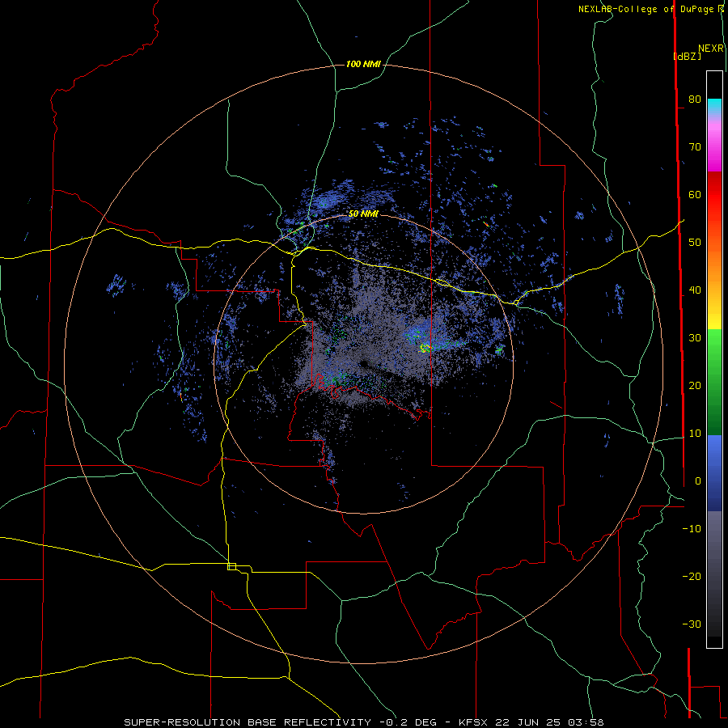Click the 70 value on the dBZ scale

(695, 147)
